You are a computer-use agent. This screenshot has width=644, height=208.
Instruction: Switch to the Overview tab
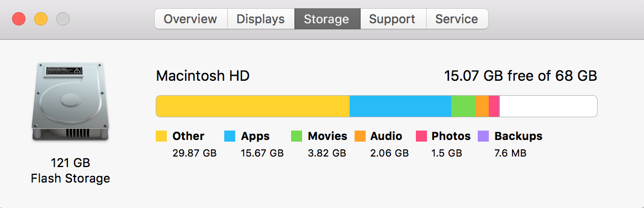pyautogui.click(x=191, y=19)
